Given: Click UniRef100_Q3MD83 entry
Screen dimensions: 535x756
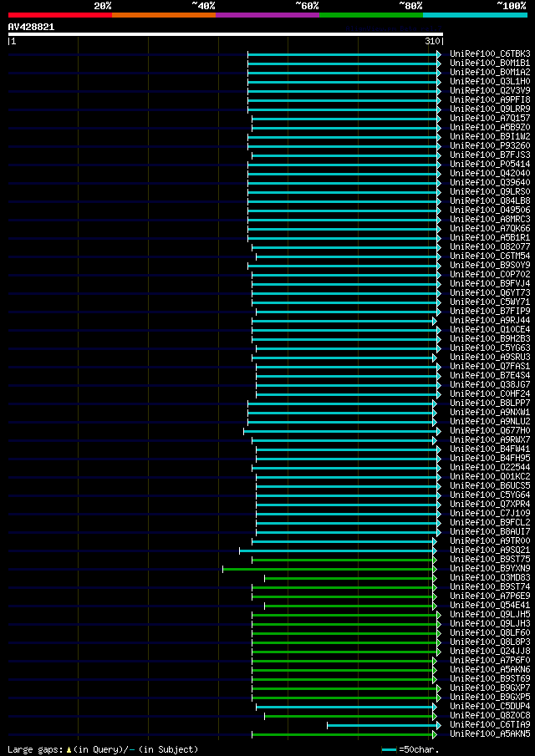Looking at the screenshot, I should [x=490, y=579].
